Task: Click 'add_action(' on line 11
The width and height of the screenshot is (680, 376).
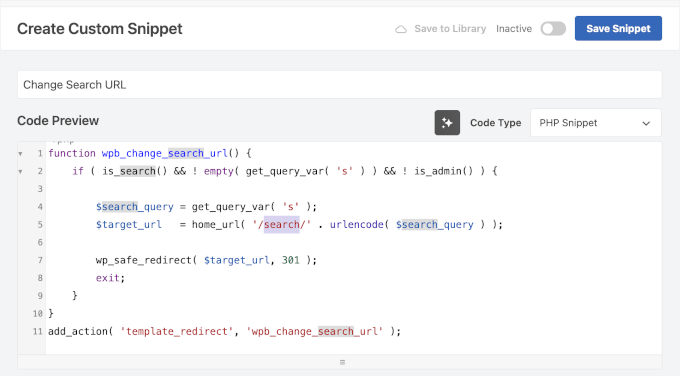Action: pos(80,331)
